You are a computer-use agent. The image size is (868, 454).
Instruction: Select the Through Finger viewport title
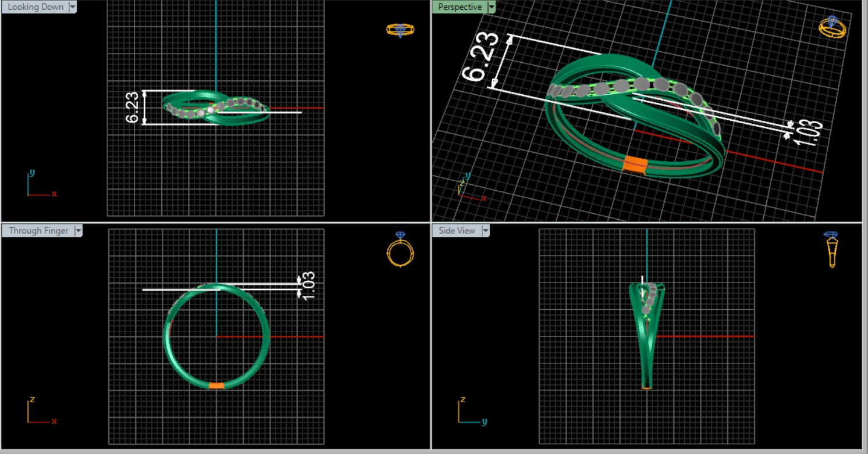38,231
